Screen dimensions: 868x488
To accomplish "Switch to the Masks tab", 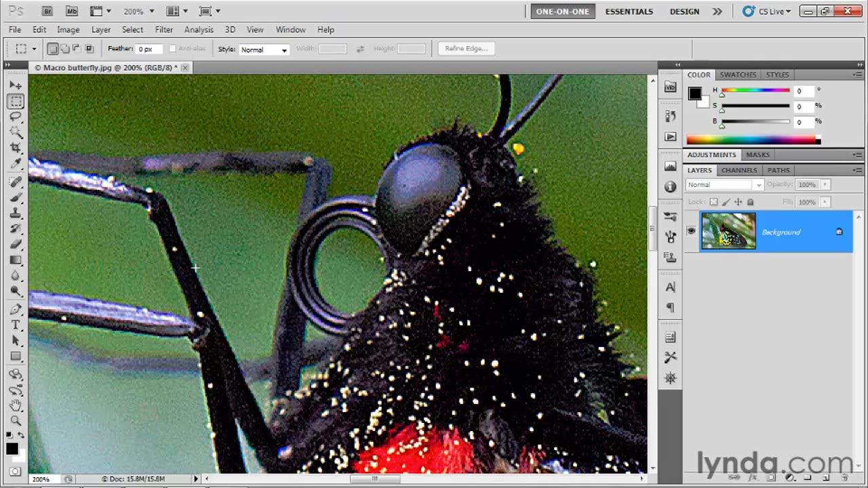I will pos(757,155).
